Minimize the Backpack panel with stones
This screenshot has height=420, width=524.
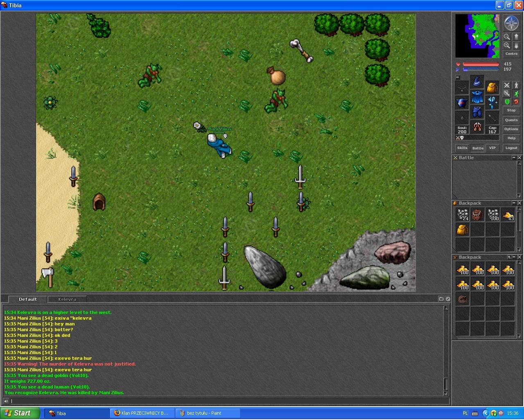click(x=514, y=203)
